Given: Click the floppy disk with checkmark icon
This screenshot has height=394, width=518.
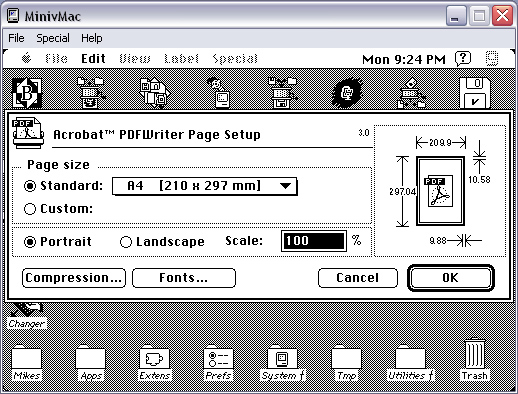Looking at the screenshot, I should pyautogui.click(x=475, y=93).
